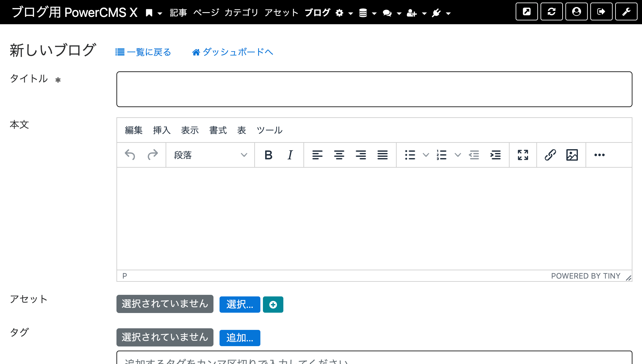Image resolution: width=642 pixels, height=364 pixels.
Task: Open the bookmark menu icon
Action: point(149,13)
